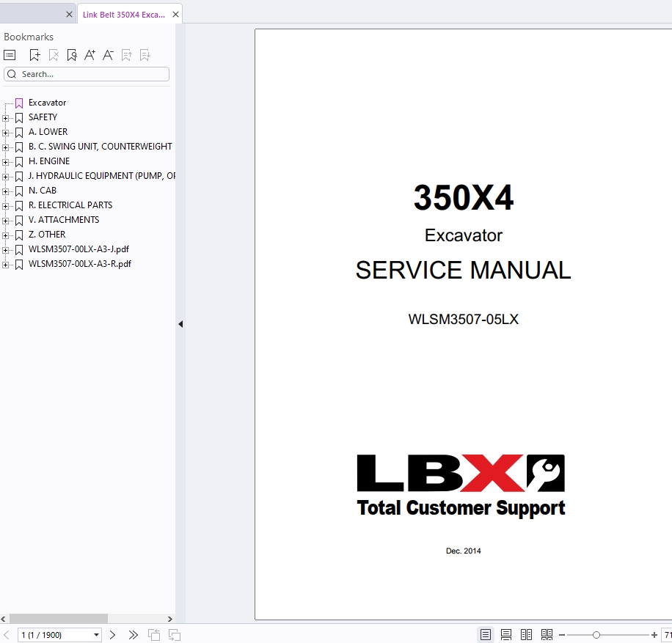Go to J. HYDRAULIC EQUIPMENT bookmark
Screen dimensions: 672x643
(x=101, y=176)
